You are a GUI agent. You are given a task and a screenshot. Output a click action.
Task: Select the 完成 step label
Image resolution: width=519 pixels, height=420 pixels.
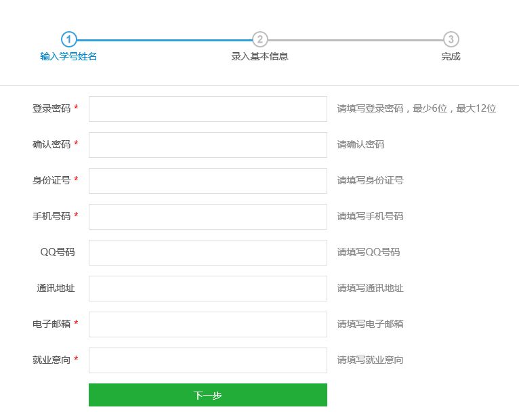(451, 57)
